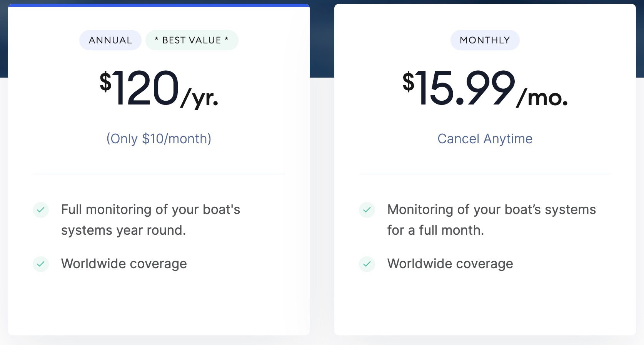Image resolution: width=644 pixels, height=345 pixels.
Task: Click the MONTHLY plan badge
Action: click(485, 40)
